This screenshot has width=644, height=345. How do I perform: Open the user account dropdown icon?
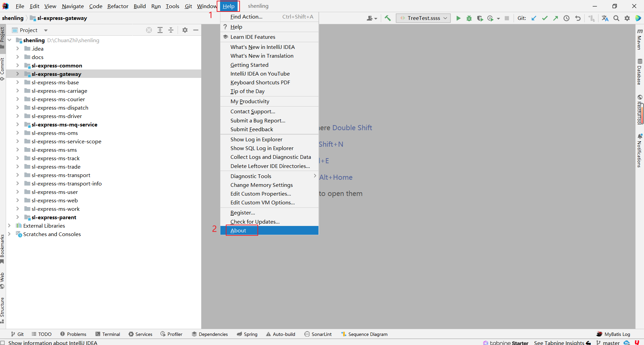click(x=372, y=18)
